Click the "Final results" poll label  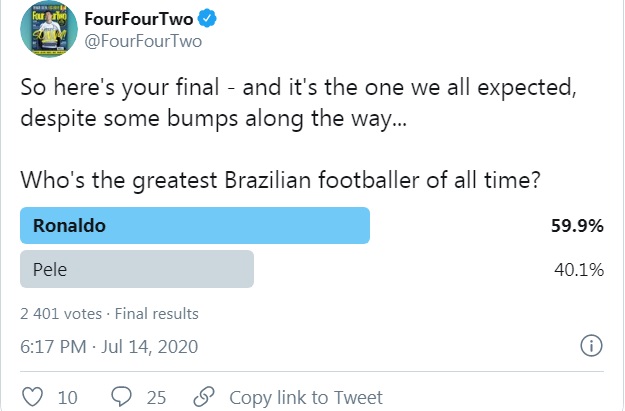click(x=157, y=313)
